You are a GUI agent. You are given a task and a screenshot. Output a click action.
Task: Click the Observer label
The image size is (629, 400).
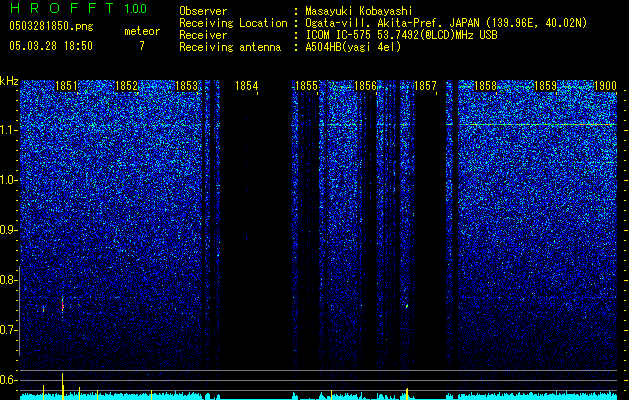(x=203, y=11)
